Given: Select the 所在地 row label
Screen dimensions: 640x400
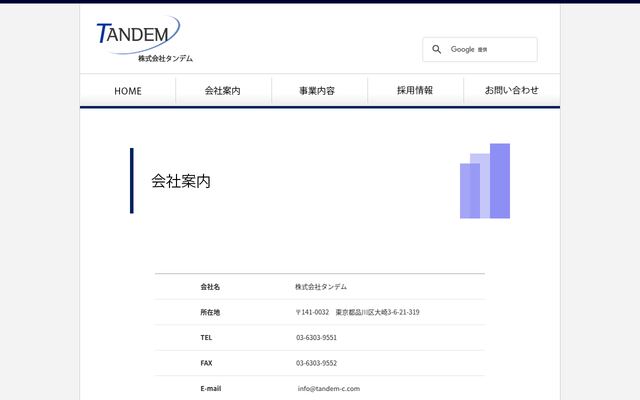Looking at the screenshot, I should 210,312.
